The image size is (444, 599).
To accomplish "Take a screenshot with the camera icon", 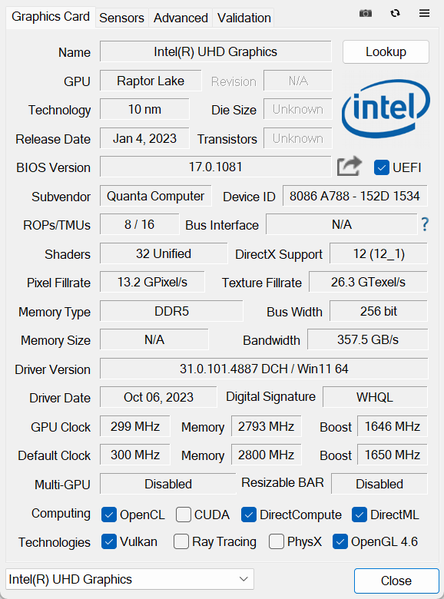I will [365, 13].
